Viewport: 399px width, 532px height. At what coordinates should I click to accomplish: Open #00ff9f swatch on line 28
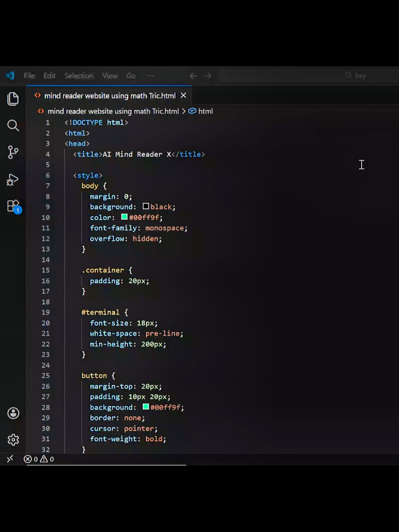[146, 407]
